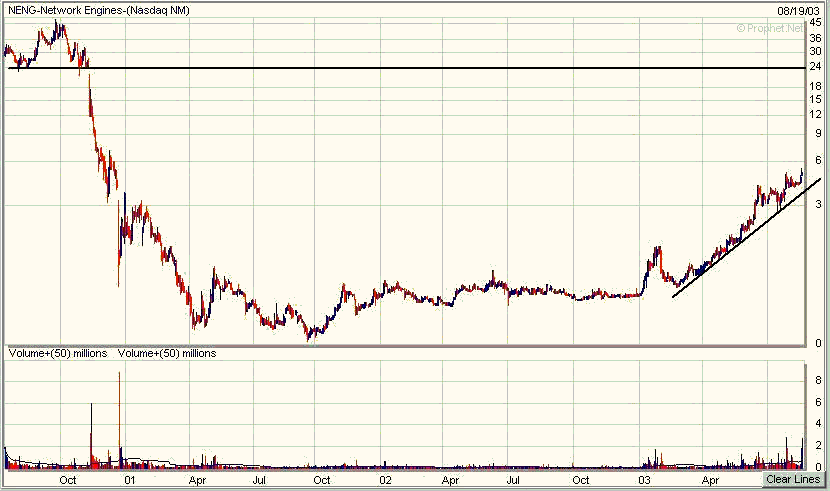Select the rising diagonal trendline in 2003

746,238
